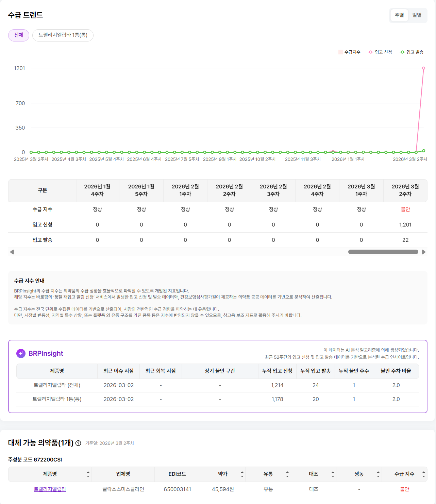Screen dimensions: 436x504
Task: Open the 트렐리지엘립타 product link
Action: tap(50, 489)
